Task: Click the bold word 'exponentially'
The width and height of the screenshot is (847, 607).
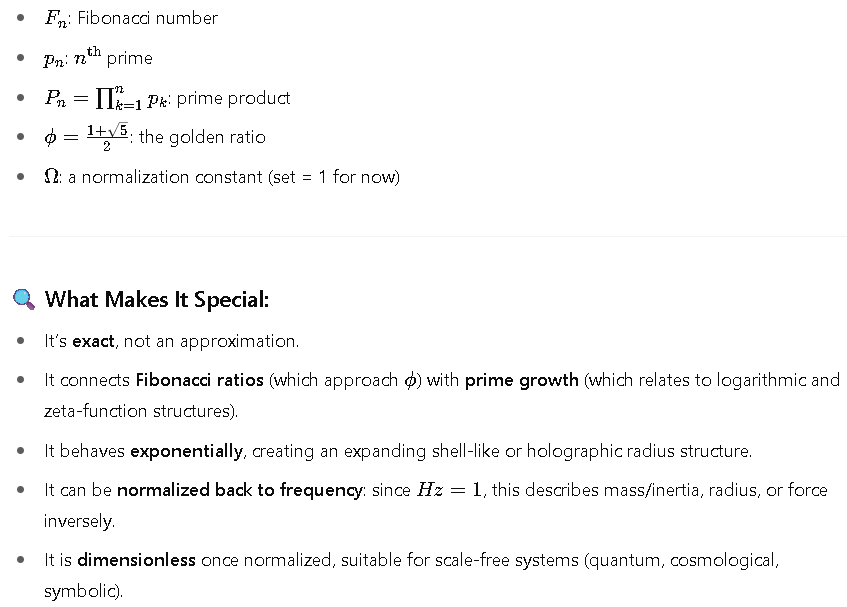Action: [187, 451]
